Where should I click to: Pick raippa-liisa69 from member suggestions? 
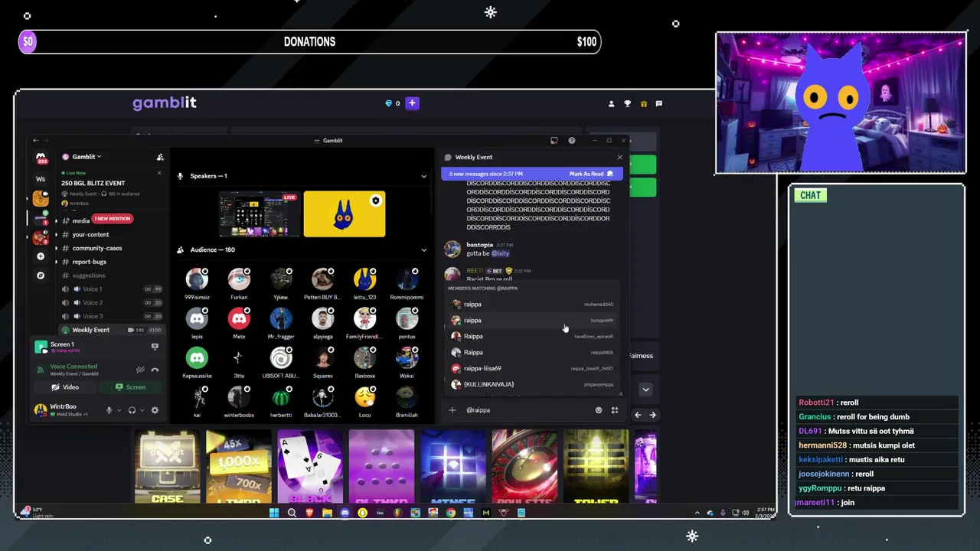pos(532,369)
